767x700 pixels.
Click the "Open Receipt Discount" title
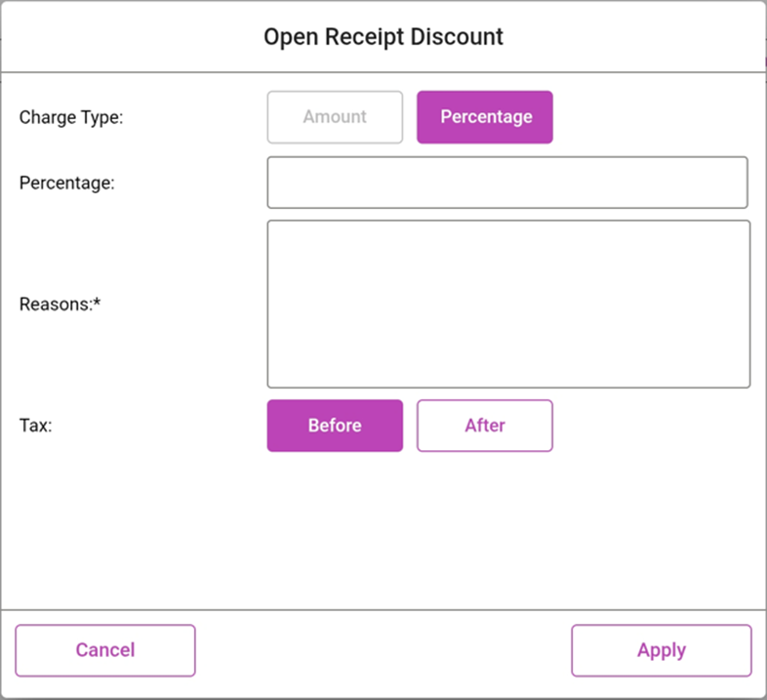click(383, 37)
